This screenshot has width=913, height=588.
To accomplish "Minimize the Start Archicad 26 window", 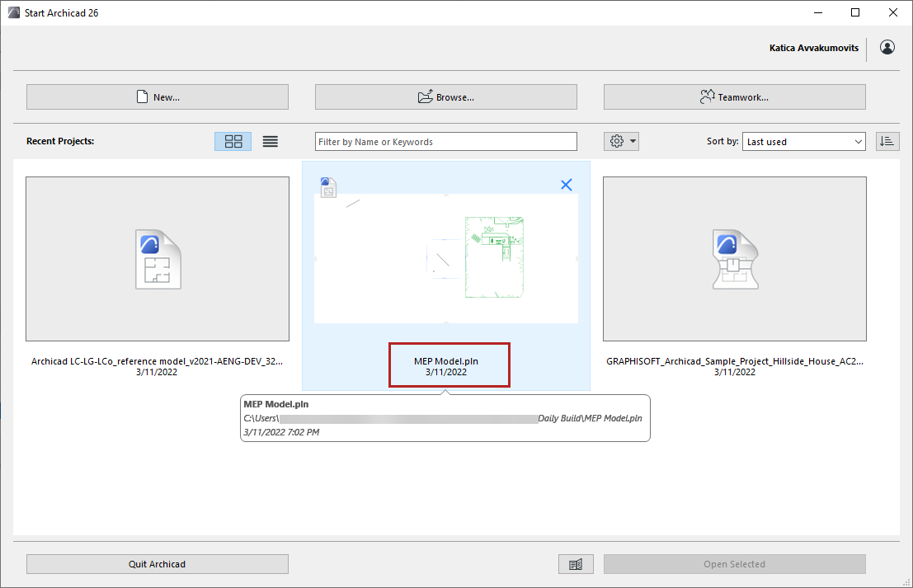I will point(818,12).
